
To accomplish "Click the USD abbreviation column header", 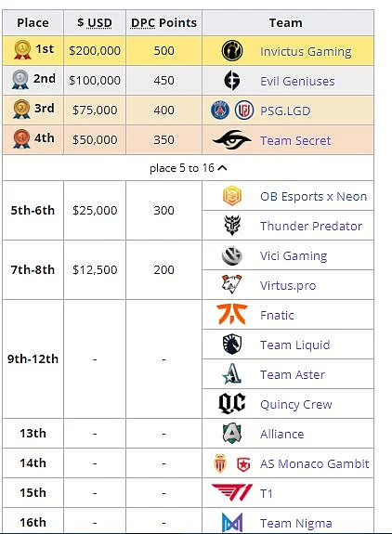I will click(99, 22).
